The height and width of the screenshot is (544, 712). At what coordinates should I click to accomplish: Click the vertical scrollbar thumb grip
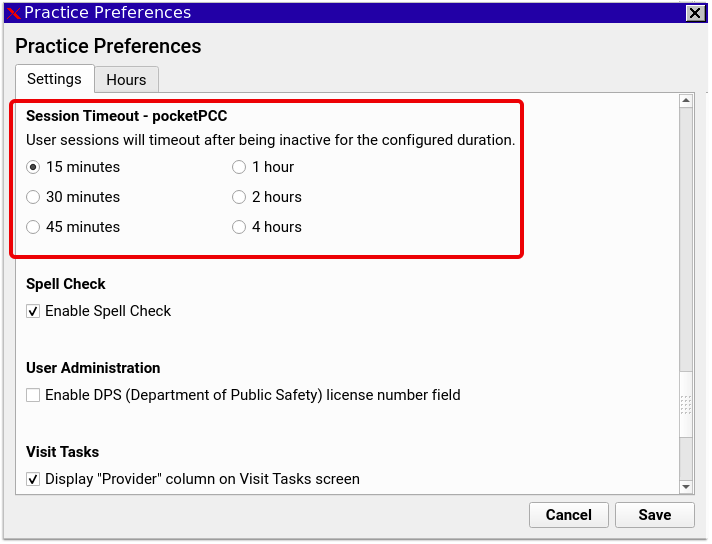(686, 404)
